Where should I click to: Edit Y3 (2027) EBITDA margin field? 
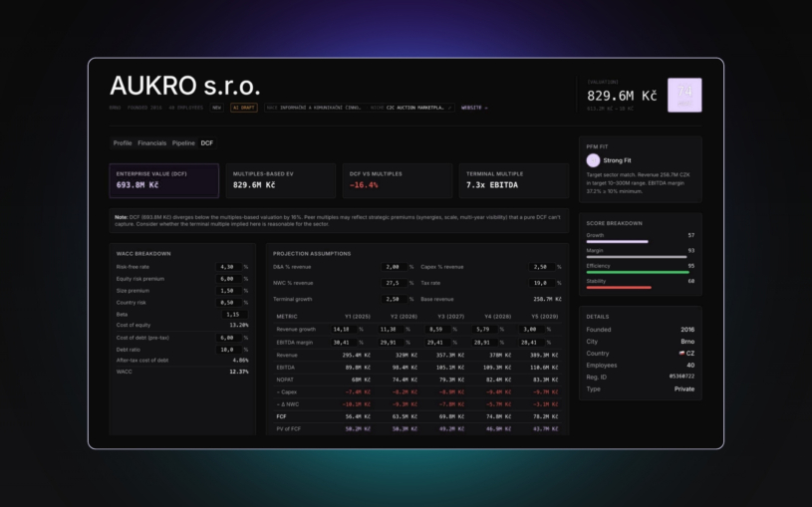pyautogui.click(x=438, y=343)
